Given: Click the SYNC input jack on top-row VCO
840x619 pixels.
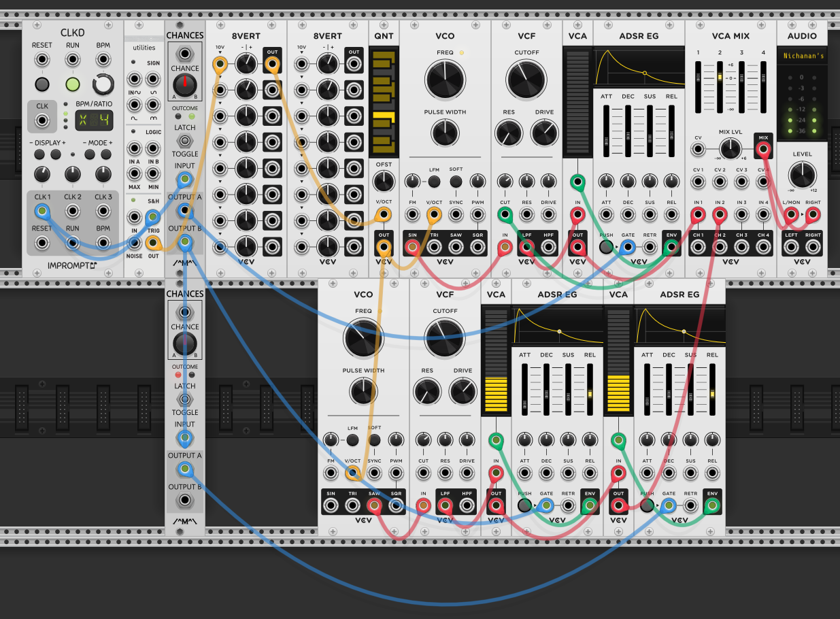Looking at the screenshot, I should tap(456, 215).
